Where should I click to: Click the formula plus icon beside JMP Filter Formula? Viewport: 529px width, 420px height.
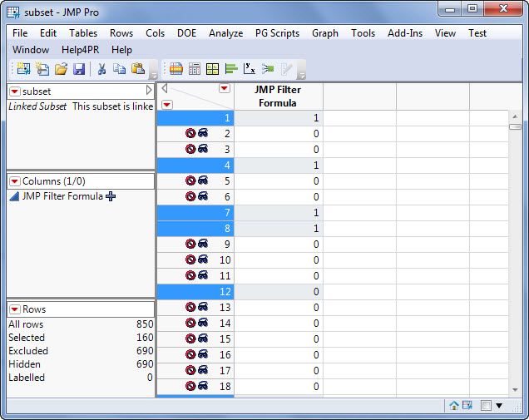(111, 196)
